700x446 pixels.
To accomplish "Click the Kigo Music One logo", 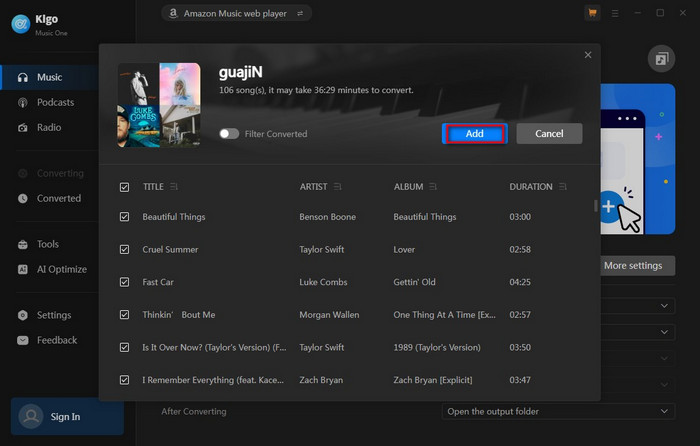I will [21, 24].
